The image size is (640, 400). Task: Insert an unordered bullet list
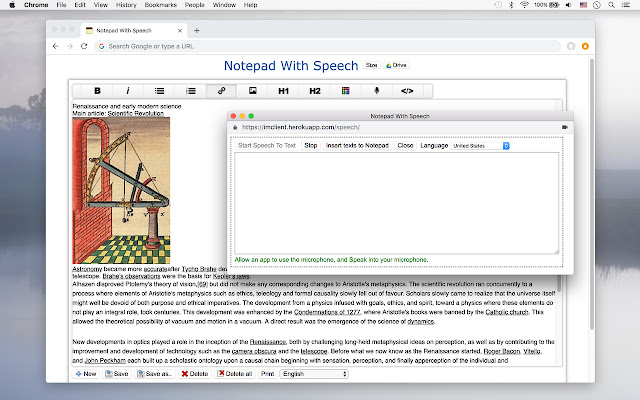(x=159, y=91)
